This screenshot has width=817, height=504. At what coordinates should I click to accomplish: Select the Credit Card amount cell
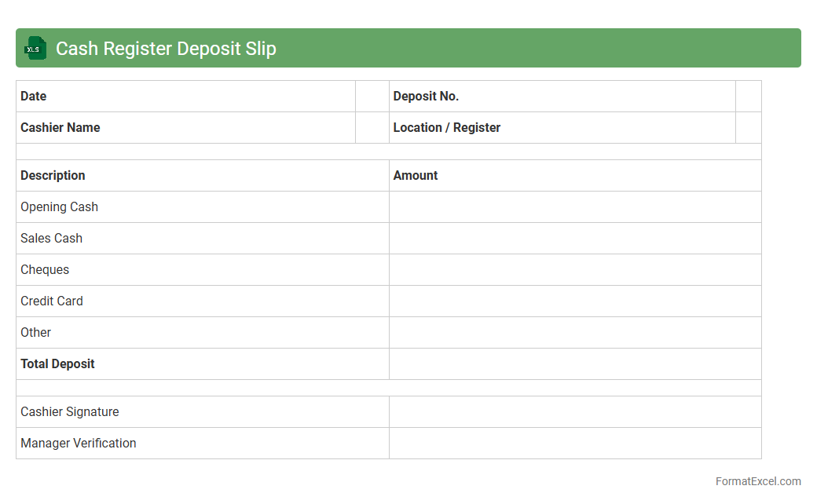click(x=574, y=301)
